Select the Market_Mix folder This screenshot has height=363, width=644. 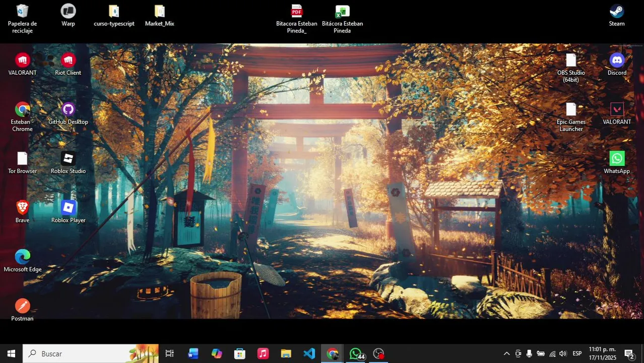[x=159, y=16]
